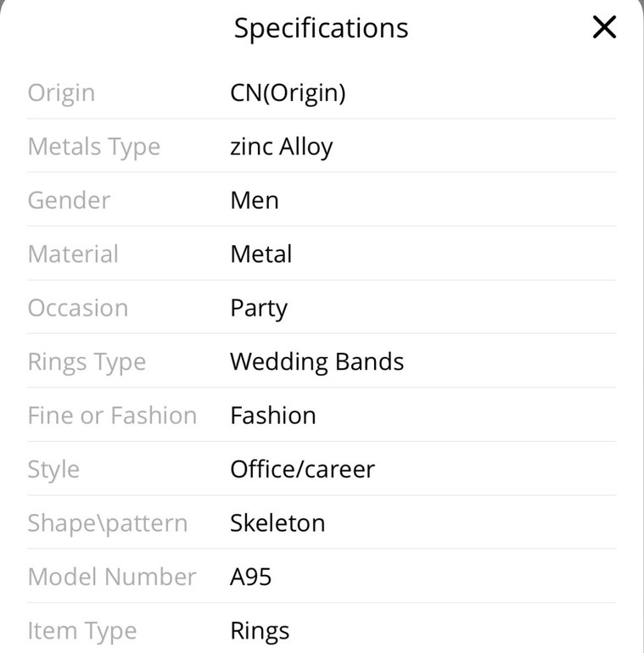This screenshot has width=644, height=653.
Task: Tap the Metals Type label
Action: tap(94, 147)
